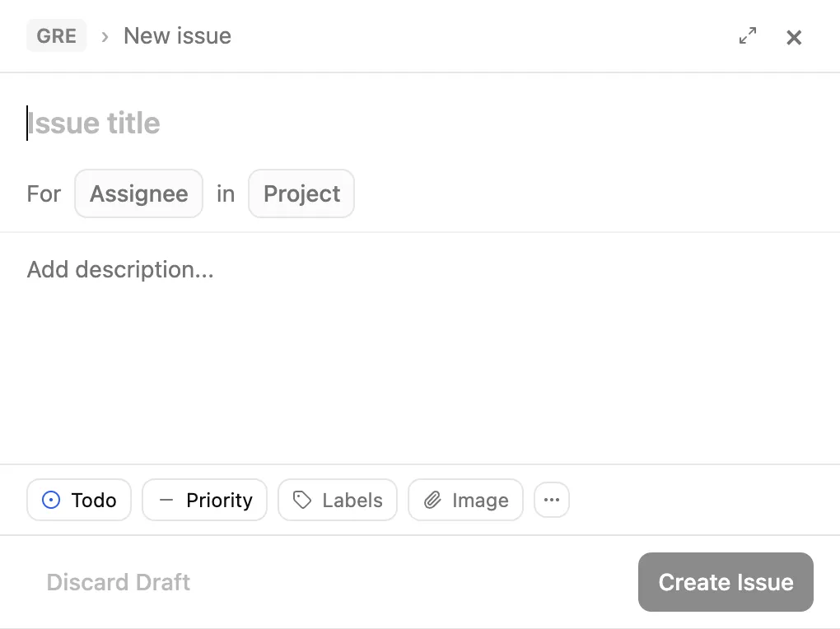Attach a file using the Image text
840x629 pixels.
point(480,501)
